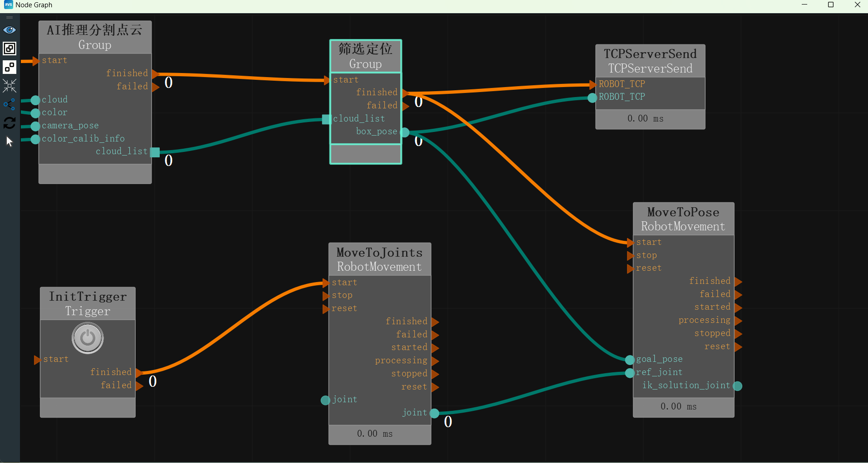Click the collapse arrows icon in sidebar
The image size is (868, 463).
coord(10,86)
